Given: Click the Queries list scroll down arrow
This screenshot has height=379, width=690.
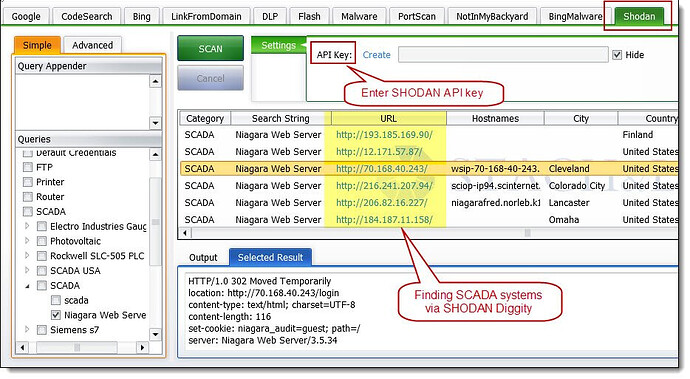Looking at the screenshot, I should (155, 334).
